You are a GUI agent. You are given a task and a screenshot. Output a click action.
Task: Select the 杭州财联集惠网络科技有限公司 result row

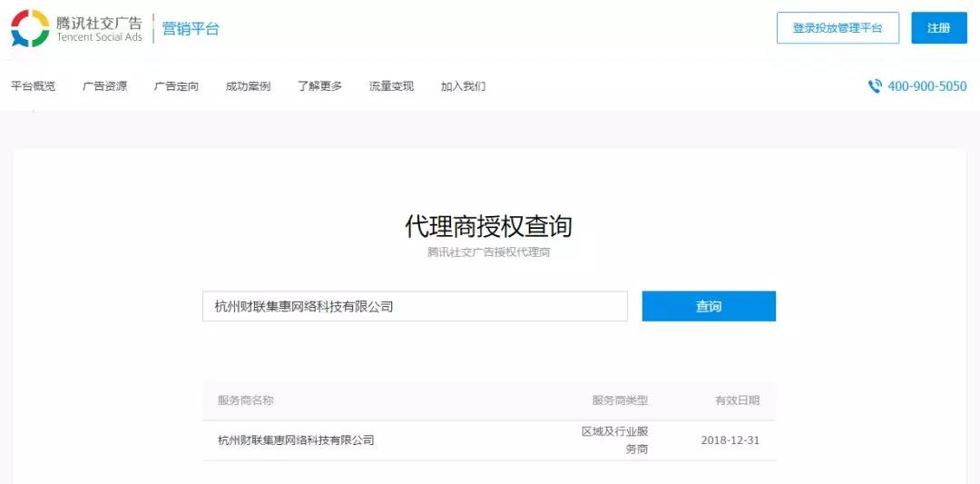[296, 440]
